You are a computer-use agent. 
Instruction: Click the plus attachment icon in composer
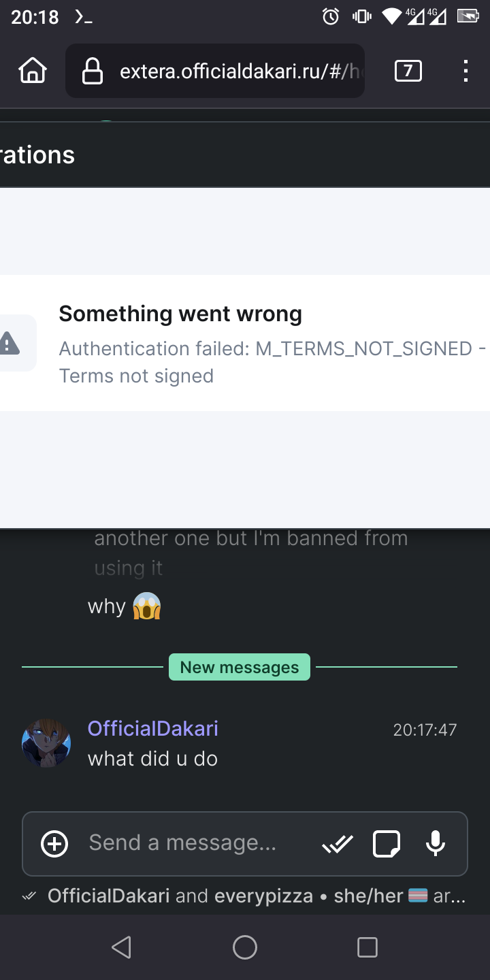click(x=54, y=844)
